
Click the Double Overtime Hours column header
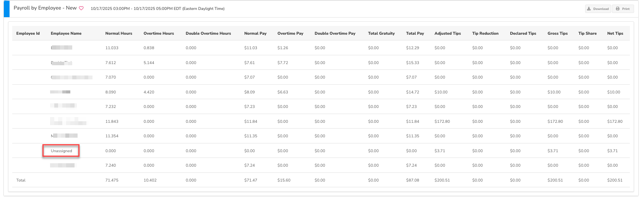pos(208,34)
